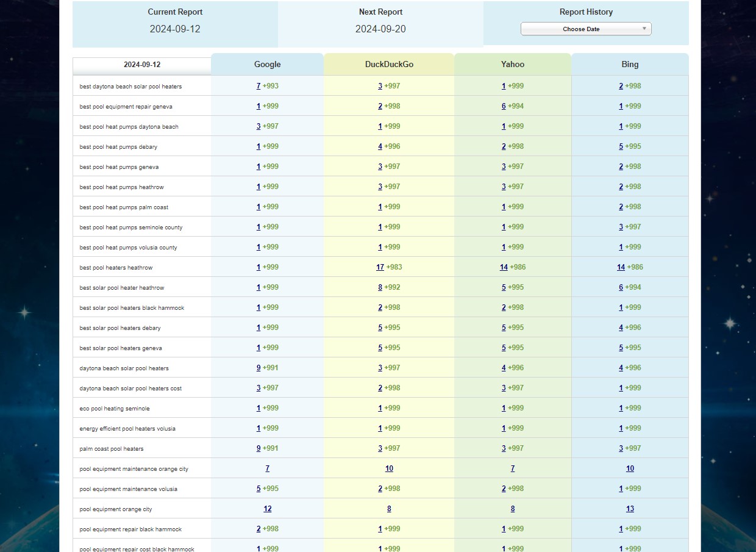Open Bing rank for best pool heat pumps debary
This screenshot has width=756, height=552.
tap(621, 146)
